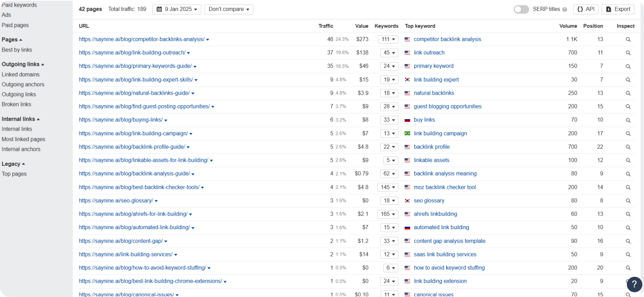
Task: Open the 111 keywords dropdown
Action: pyautogui.click(x=388, y=39)
